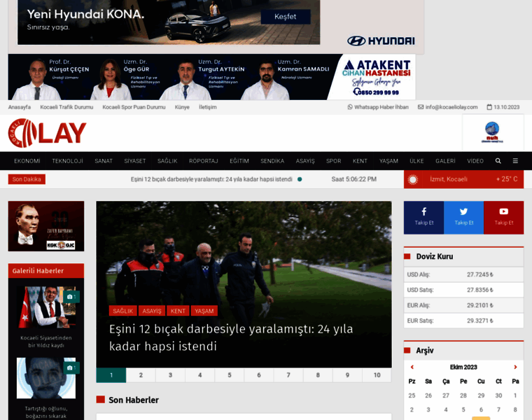
Task: Click the sun weather icon for İzmit
Action: pyautogui.click(x=412, y=179)
